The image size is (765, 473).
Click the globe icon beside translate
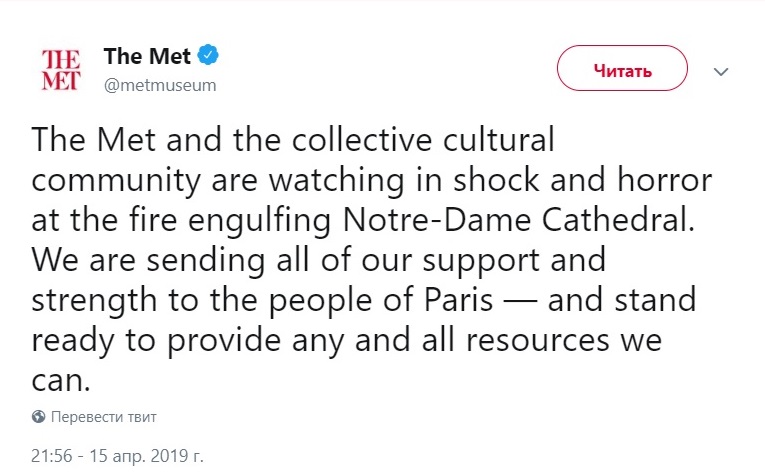[38, 416]
